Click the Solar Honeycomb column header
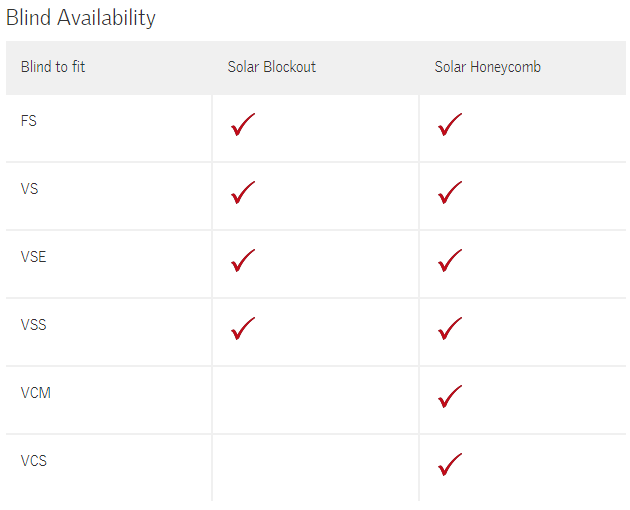 click(487, 67)
